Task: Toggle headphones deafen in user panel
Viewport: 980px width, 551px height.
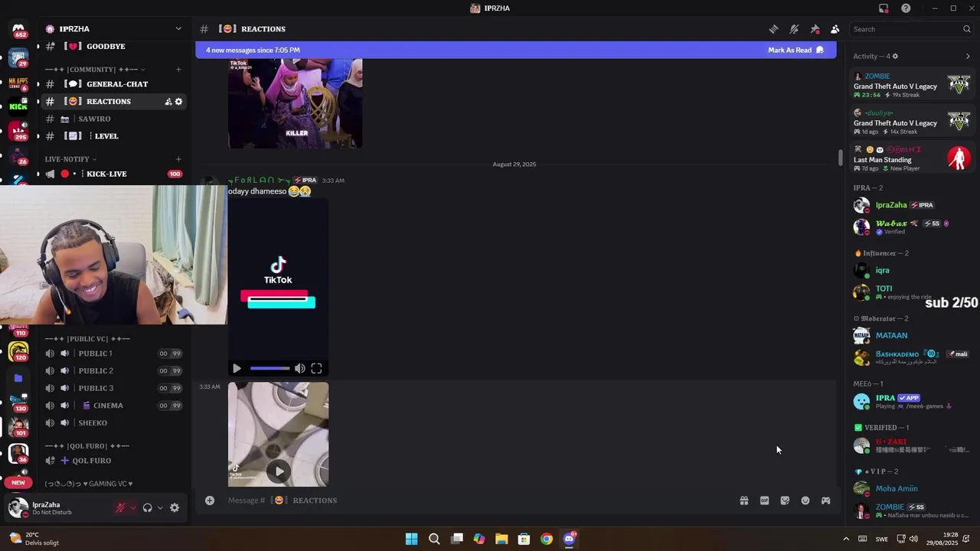Action: tap(147, 507)
